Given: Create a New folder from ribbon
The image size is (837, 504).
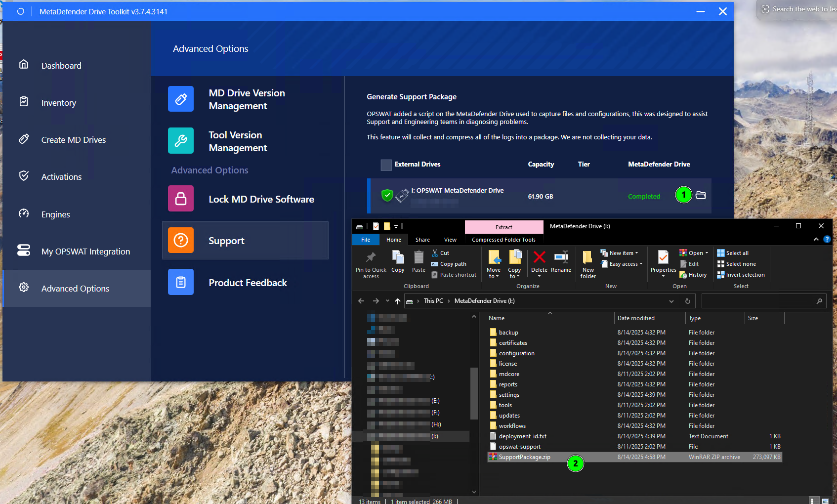Looking at the screenshot, I should click(x=588, y=265).
